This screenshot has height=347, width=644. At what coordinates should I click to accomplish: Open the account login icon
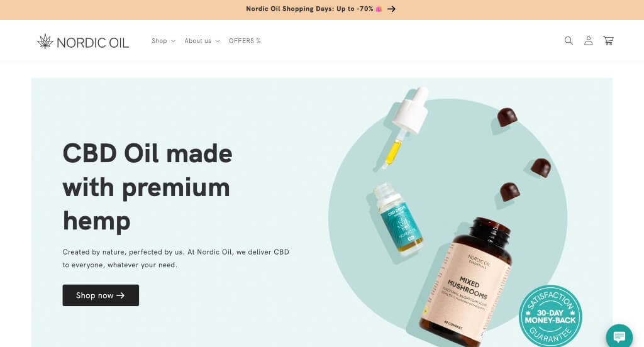point(588,41)
